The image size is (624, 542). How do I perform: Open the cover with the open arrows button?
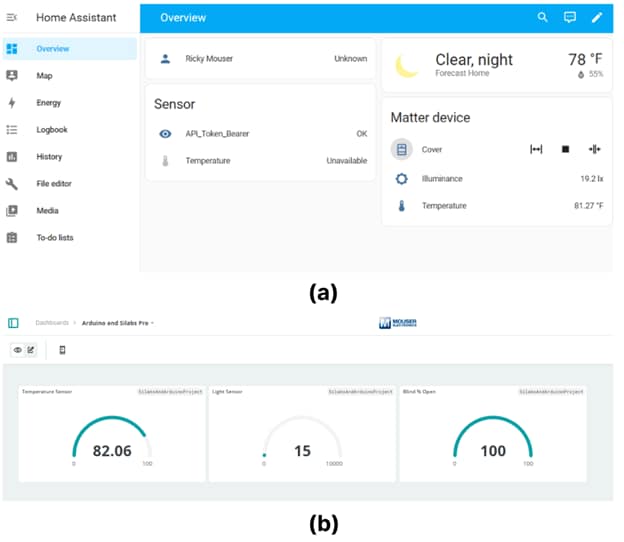click(536, 149)
